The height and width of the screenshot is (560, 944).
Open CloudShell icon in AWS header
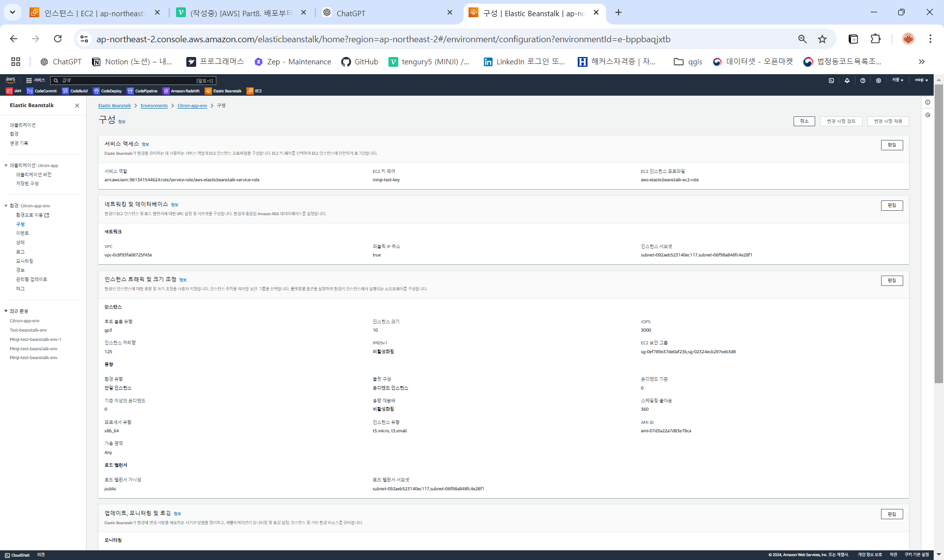[831, 81]
